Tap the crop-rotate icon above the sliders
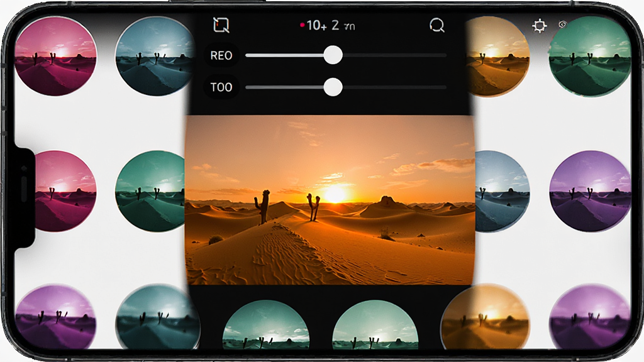The image size is (644, 362). (221, 25)
